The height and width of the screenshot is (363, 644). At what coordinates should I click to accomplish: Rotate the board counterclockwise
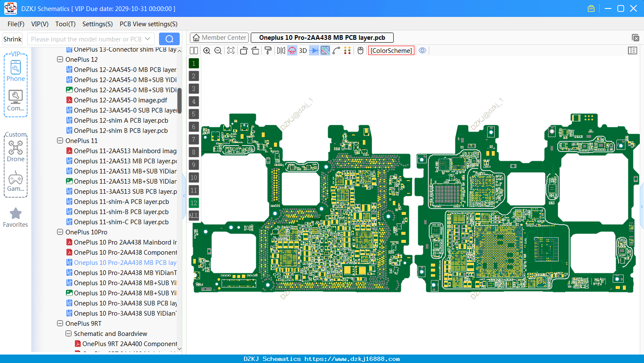244,51
